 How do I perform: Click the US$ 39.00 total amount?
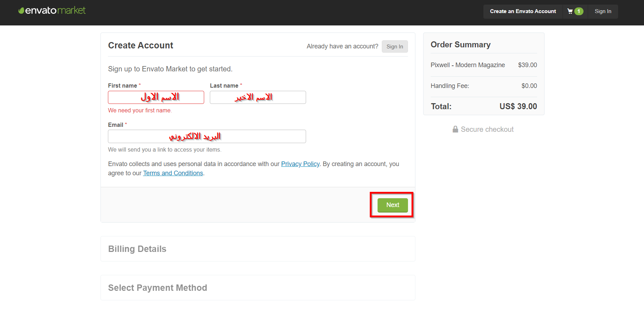518,106
